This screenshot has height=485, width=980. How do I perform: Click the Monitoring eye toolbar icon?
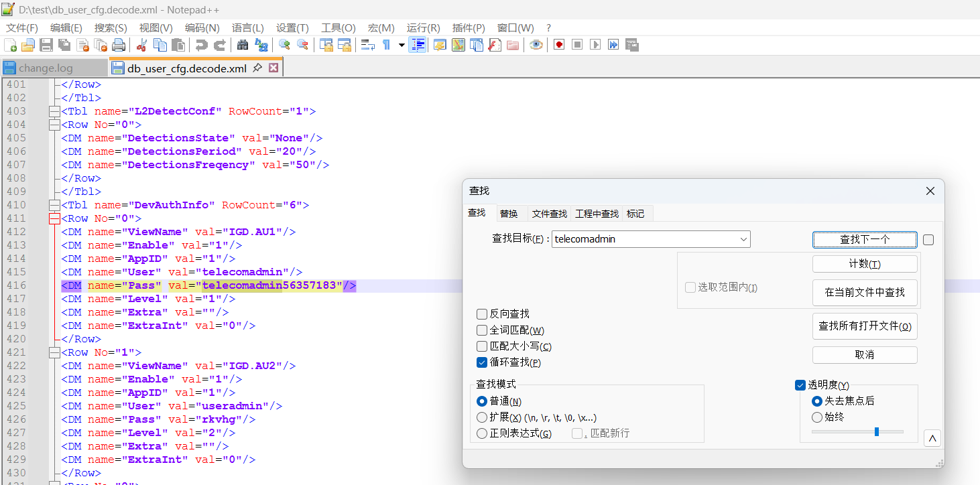coord(536,45)
